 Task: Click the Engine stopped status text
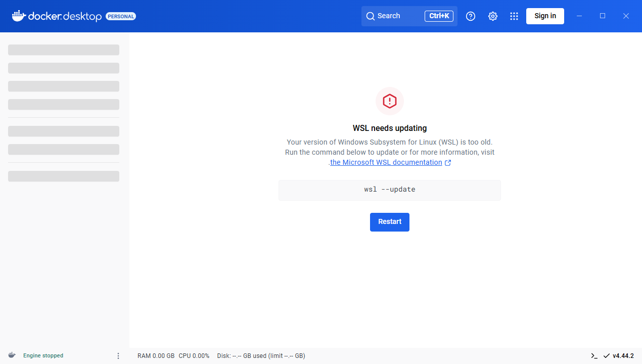pyautogui.click(x=43, y=356)
